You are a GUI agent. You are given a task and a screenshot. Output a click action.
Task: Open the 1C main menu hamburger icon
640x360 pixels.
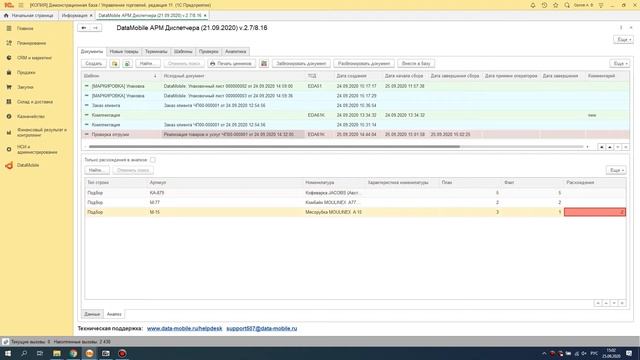[21, 5]
